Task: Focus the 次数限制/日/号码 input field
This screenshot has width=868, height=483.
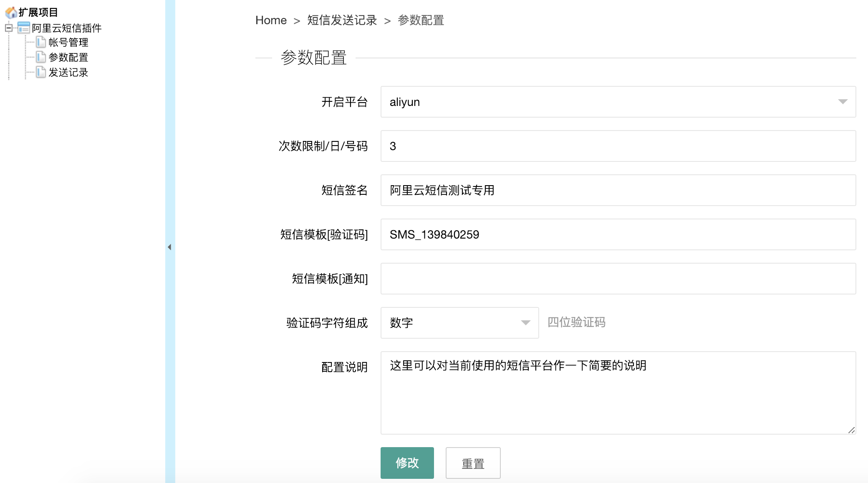Action: [x=618, y=146]
